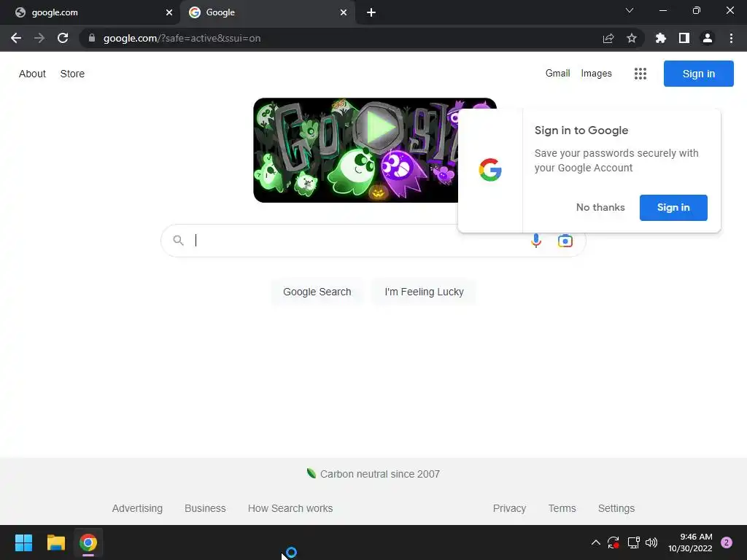Open the sync status tray icon
The image size is (747, 560).
pos(614,542)
